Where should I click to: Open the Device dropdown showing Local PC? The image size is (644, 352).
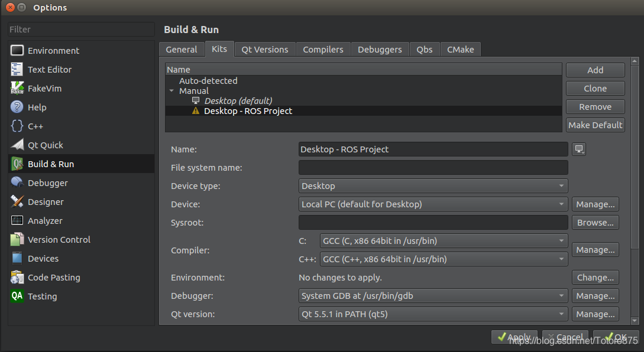(433, 204)
